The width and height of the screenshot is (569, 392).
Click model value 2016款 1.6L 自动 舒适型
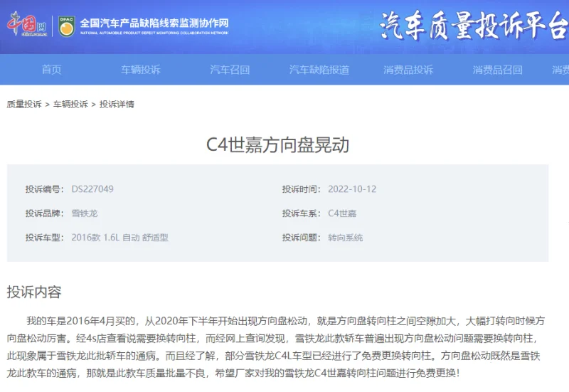click(x=119, y=238)
